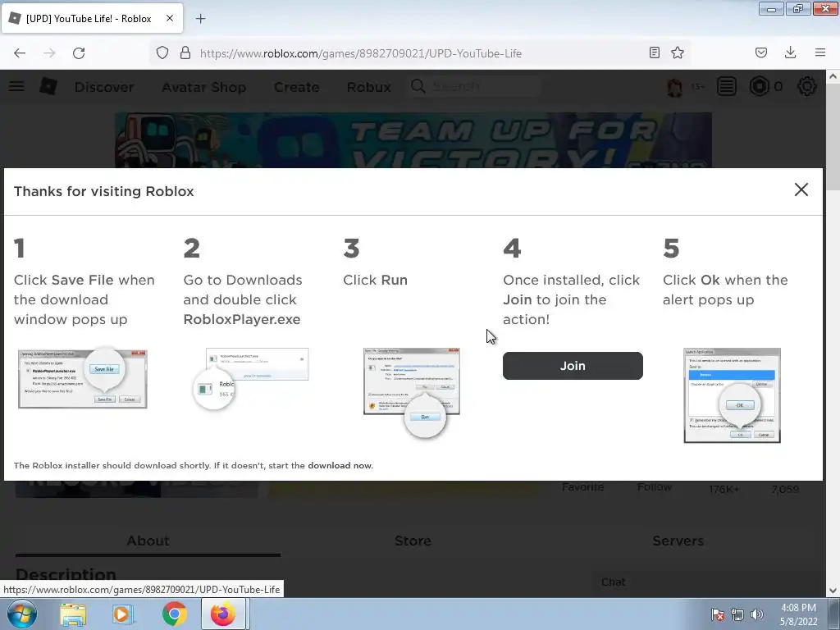Open tracking protection shield icon

point(162,53)
